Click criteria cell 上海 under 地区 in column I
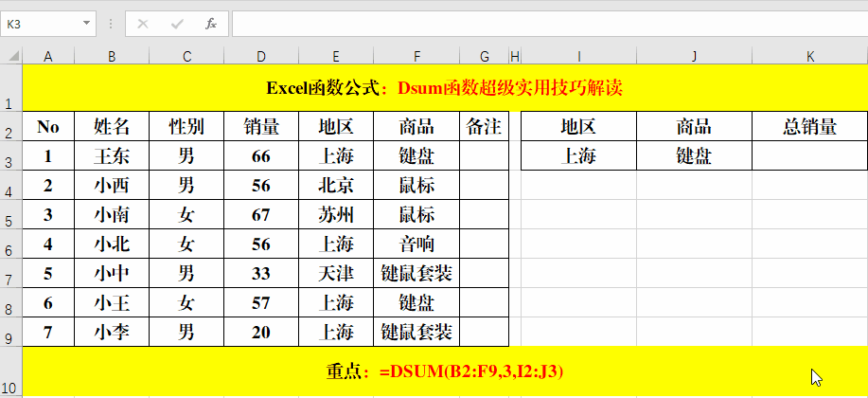Viewport: 868px width, 398px height. tap(578, 156)
